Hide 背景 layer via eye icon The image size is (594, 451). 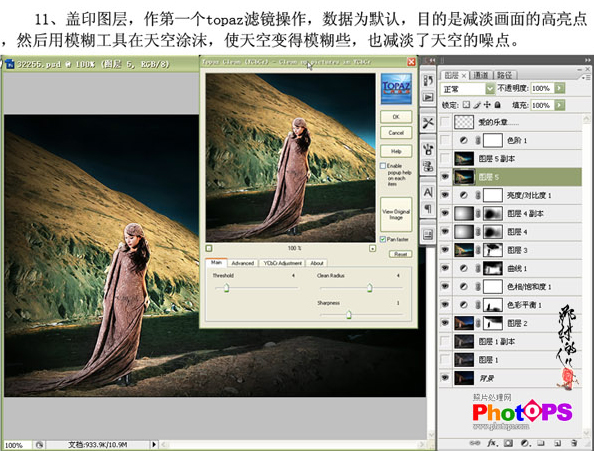pos(445,378)
